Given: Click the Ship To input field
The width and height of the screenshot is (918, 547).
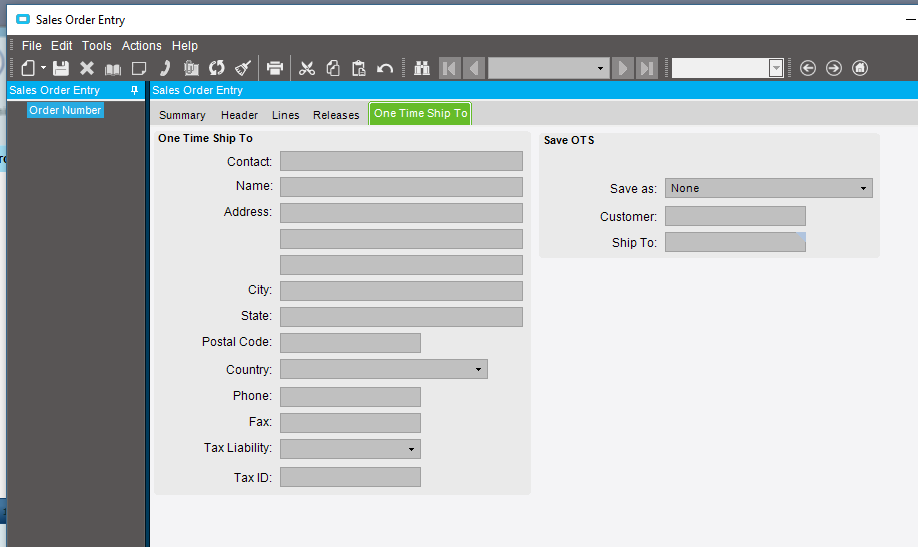Looking at the screenshot, I should click(735, 242).
